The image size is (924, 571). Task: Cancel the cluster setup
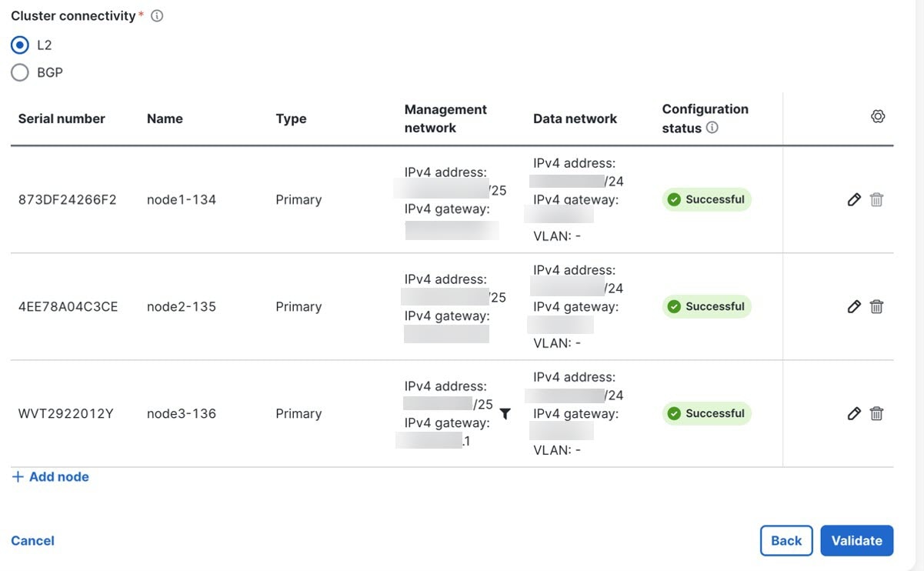click(32, 541)
